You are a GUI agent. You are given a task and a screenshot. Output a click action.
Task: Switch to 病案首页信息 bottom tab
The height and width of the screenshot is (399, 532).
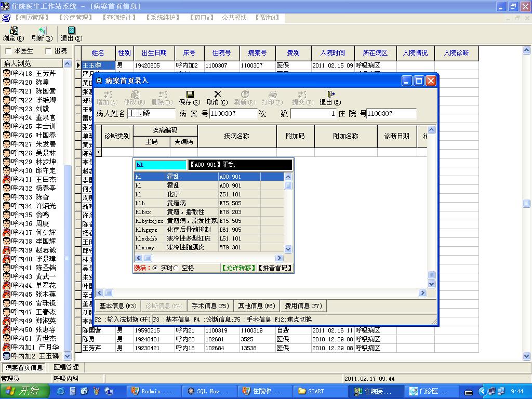pos(24,367)
